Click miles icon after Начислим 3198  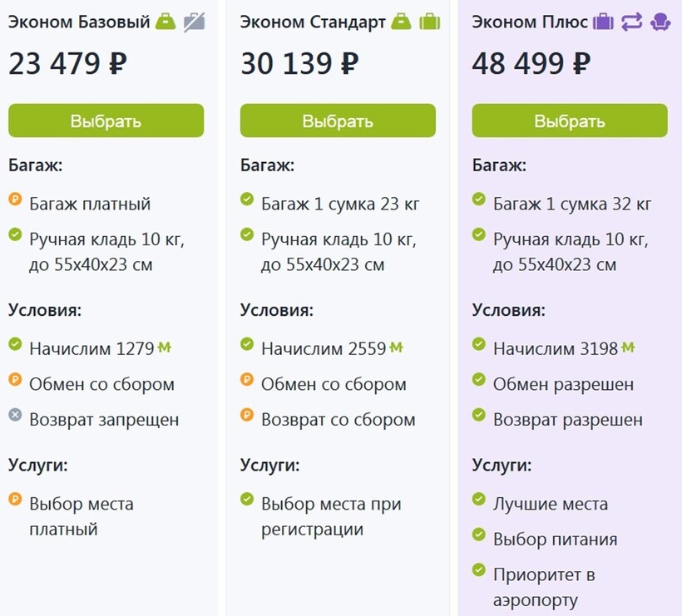[x=628, y=348]
